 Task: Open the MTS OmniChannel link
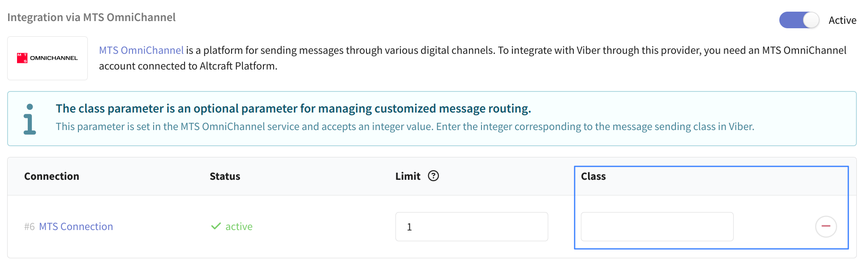coord(141,50)
